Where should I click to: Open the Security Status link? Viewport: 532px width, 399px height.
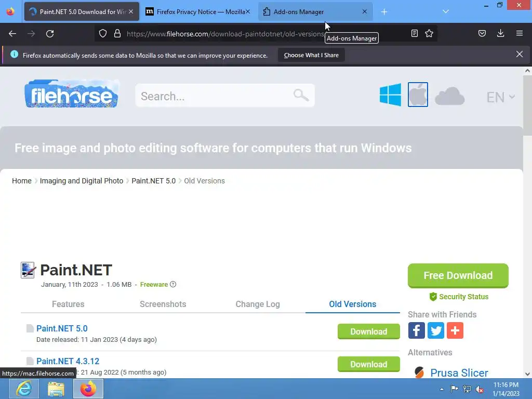pyautogui.click(x=459, y=297)
